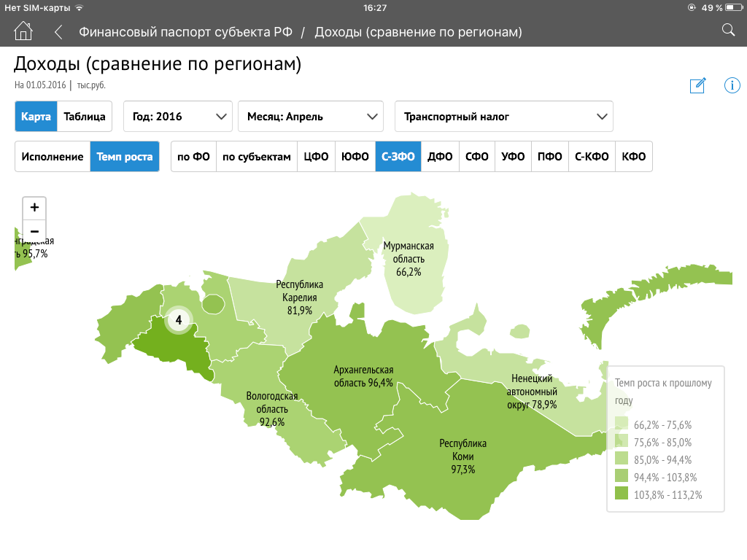Open search with the magnifier icon
The height and width of the screenshot is (560, 747).
tap(727, 30)
